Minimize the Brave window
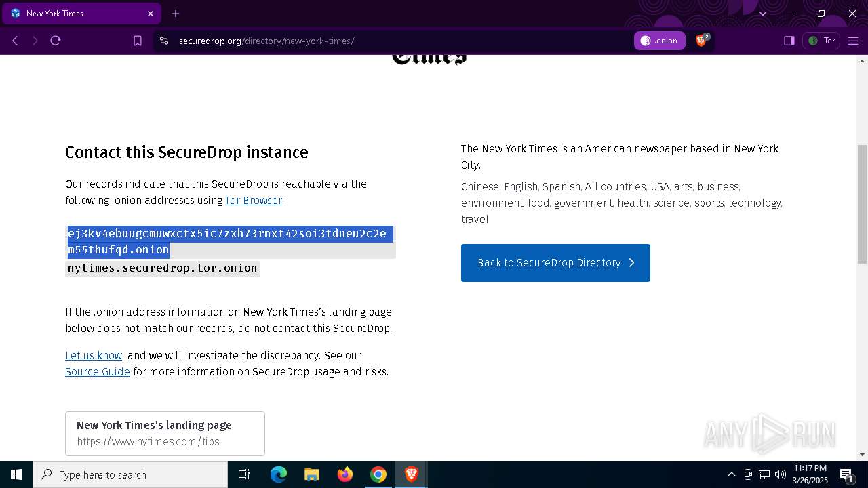This screenshot has width=868, height=488. pos(790,14)
